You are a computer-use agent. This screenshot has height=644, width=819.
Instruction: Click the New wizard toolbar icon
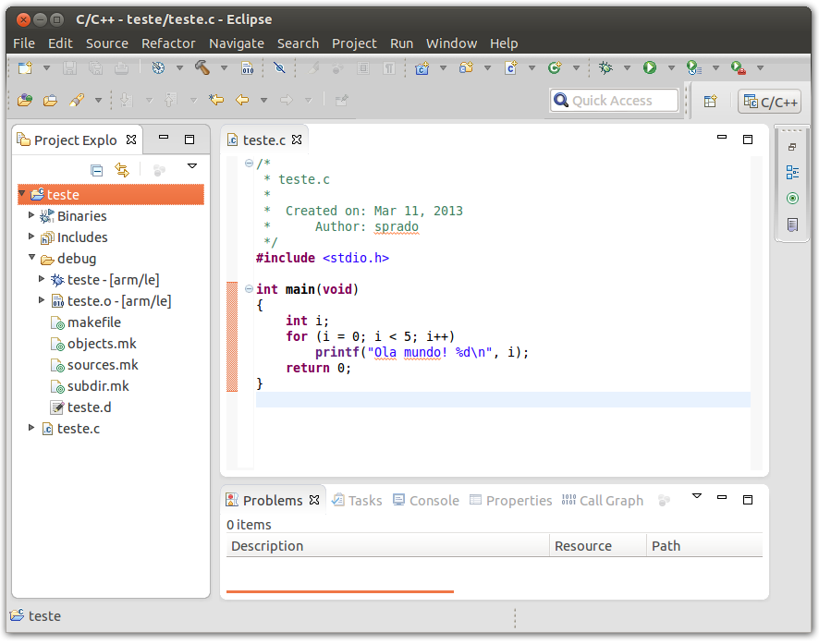[x=25, y=67]
